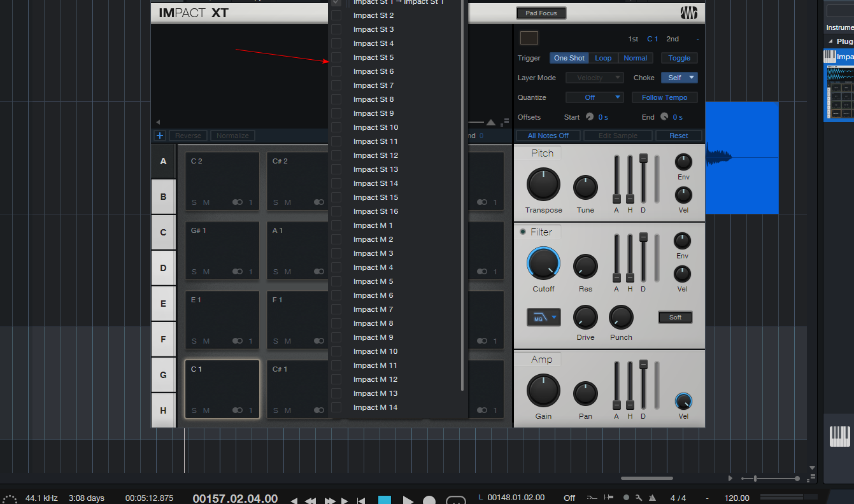Click the Amp Pan knob
The height and width of the screenshot is (504, 854).
pos(585,394)
